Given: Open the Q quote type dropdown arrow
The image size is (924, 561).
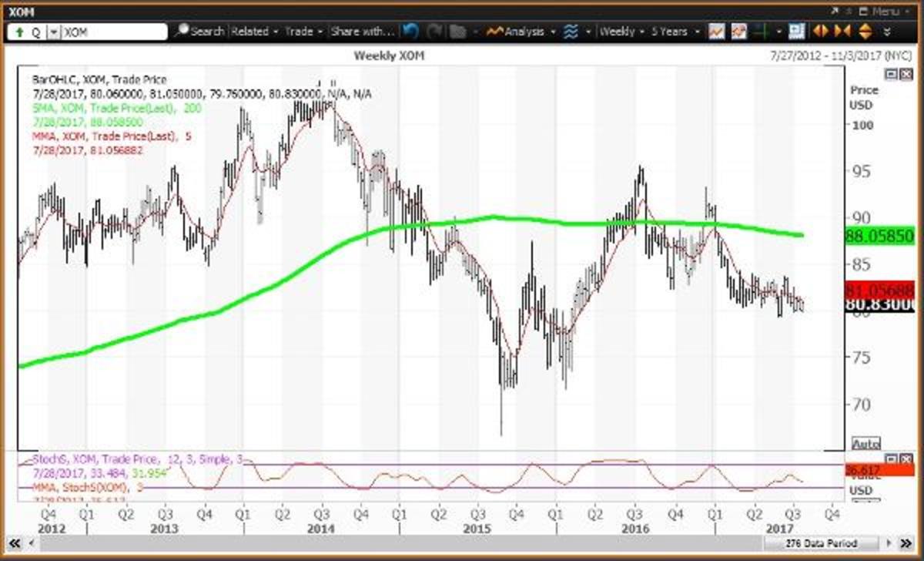Looking at the screenshot, I should pyautogui.click(x=54, y=32).
